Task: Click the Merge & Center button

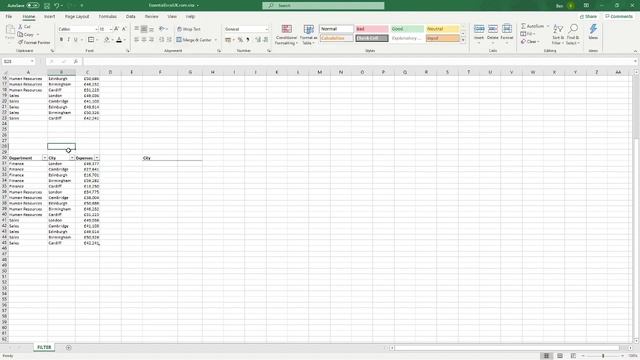Action: pyautogui.click(x=194, y=40)
